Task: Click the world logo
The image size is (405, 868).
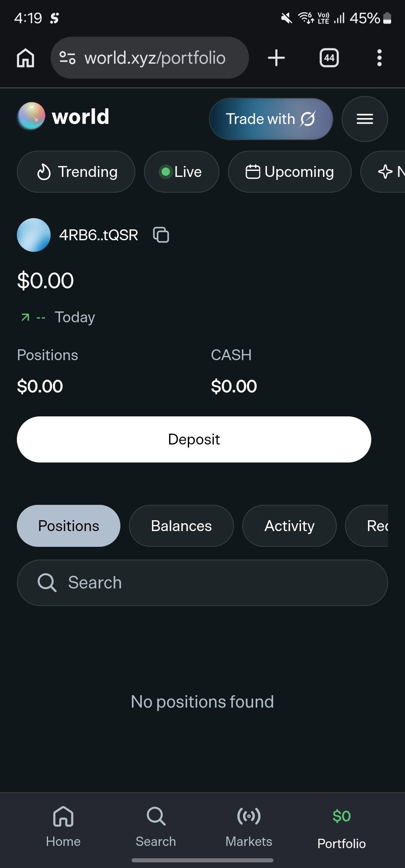Action: tap(63, 116)
